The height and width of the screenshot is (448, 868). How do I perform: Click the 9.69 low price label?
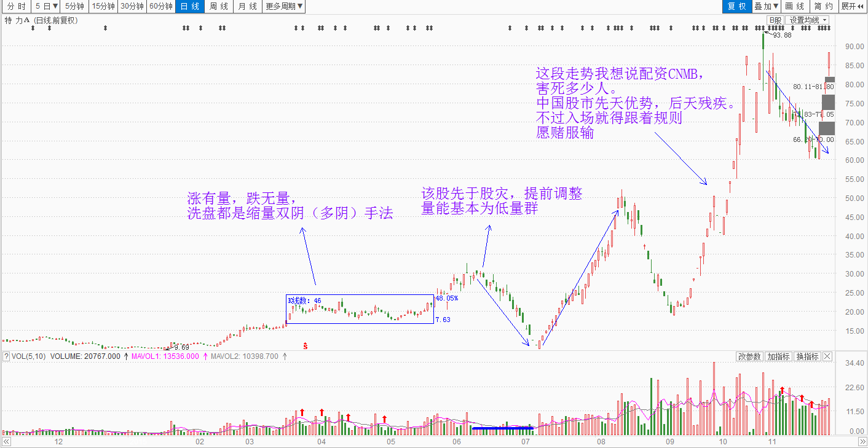tap(182, 347)
